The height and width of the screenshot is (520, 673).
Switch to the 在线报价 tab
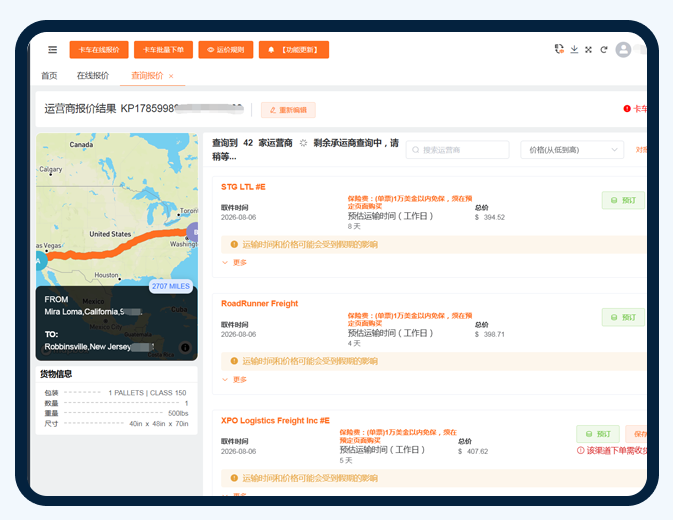pyautogui.click(x=93, y=76)
